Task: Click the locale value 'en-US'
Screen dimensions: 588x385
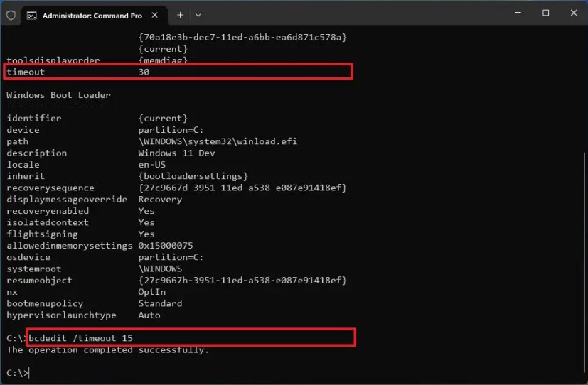Action: point(151,164)
